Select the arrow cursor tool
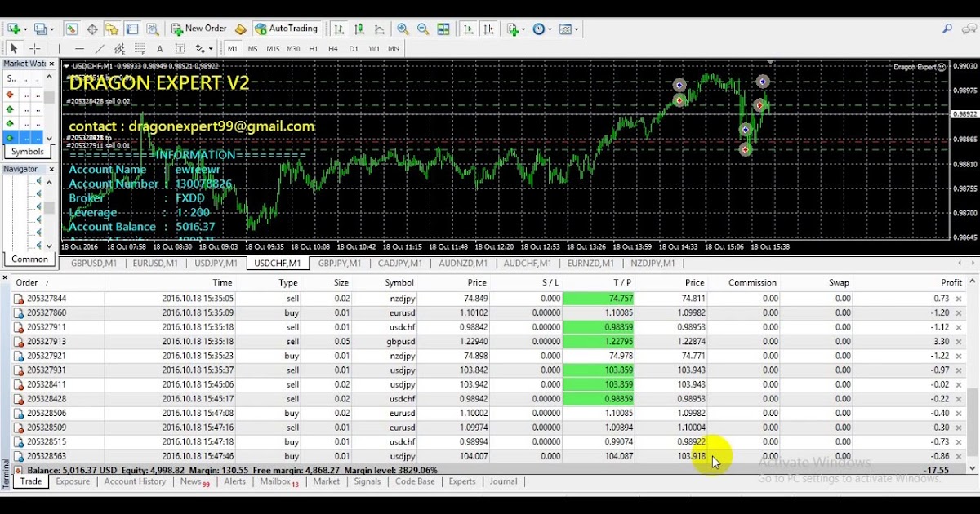The image size is (980, 514). (14, 49)
